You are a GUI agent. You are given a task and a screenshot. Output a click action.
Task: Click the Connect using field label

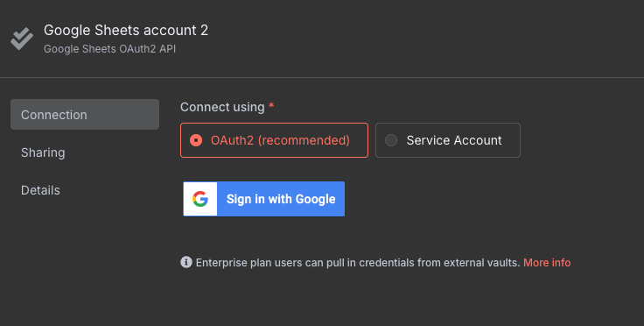click(x=222, y=107)
